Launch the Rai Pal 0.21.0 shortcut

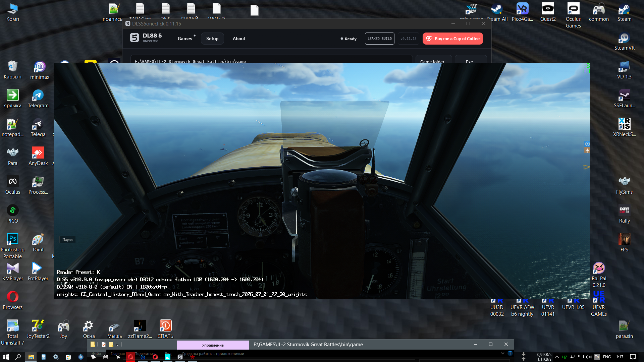click(599, 275)
